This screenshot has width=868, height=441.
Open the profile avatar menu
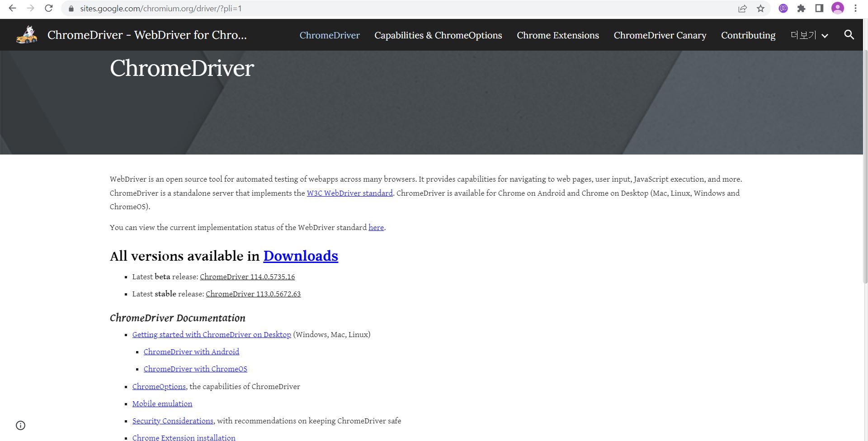(838, 8)
